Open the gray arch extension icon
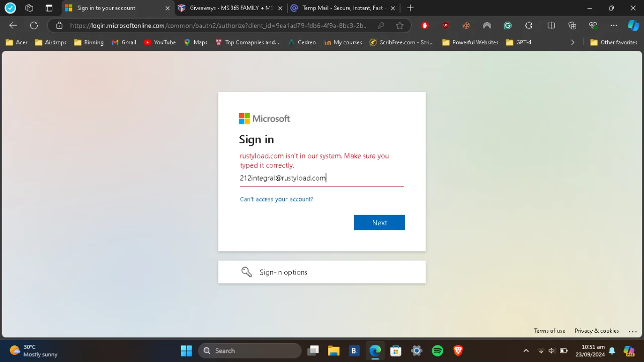The height and width of the screenshot is (362, 644). point(487,26)
